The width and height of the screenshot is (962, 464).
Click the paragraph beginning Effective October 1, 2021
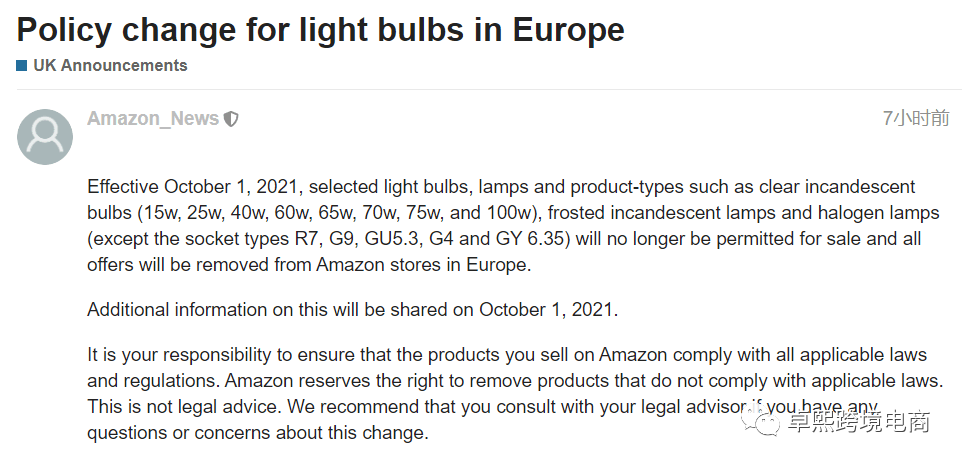[513, 225]
